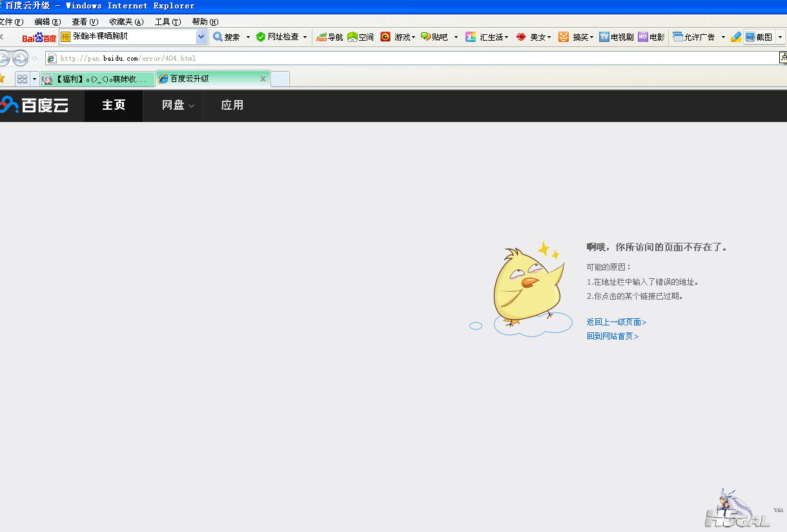
Task: Click the 电影 HD movie icon
Action: 651,37
